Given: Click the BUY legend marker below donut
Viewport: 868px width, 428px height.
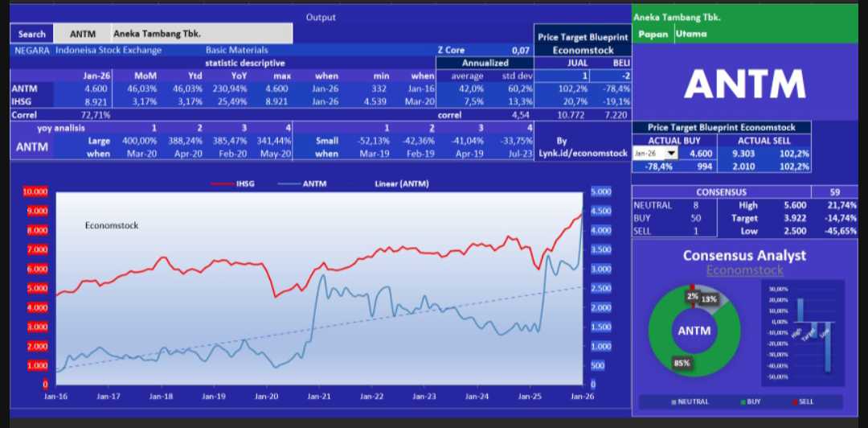Looking at the screenshot, I should [749, 401].
